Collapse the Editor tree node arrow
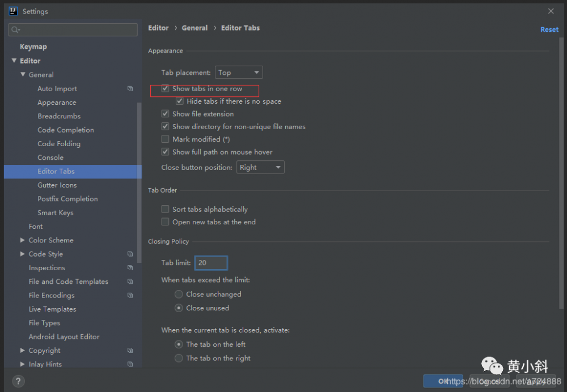567x392 pixels. coord(14,61)
